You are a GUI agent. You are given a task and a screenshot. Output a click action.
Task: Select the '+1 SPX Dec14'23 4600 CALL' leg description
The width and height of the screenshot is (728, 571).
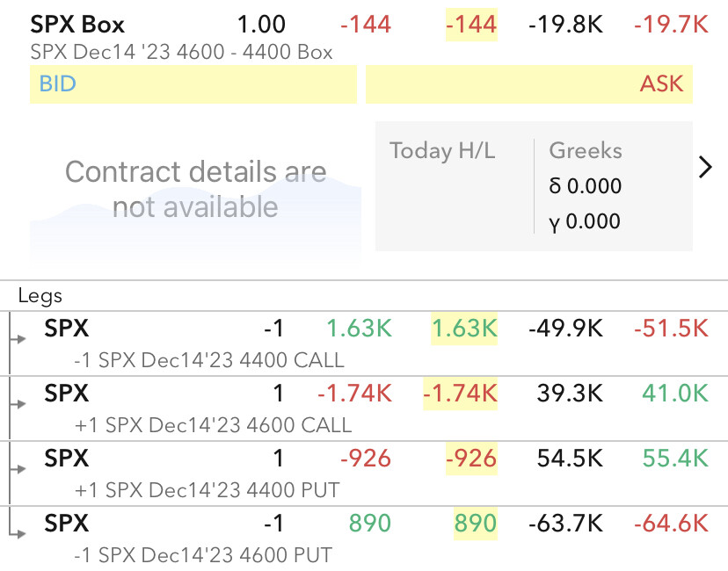214,425
